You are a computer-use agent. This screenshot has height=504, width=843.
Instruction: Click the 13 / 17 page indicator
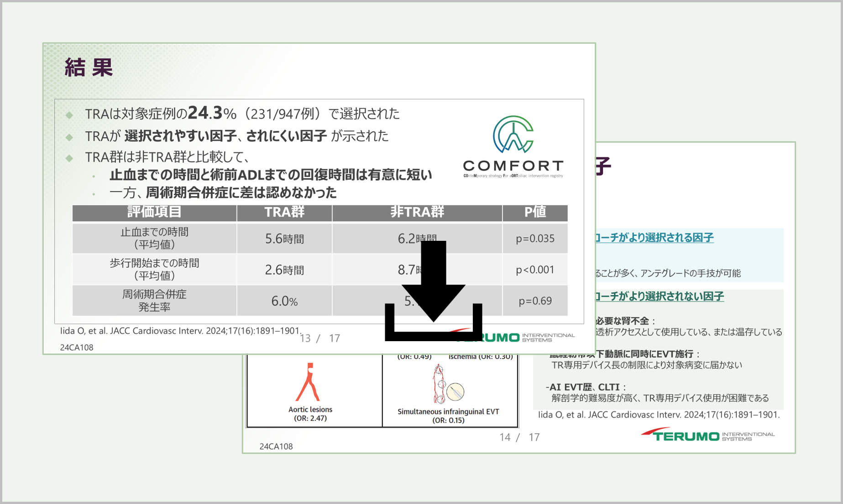click(319, 338)
